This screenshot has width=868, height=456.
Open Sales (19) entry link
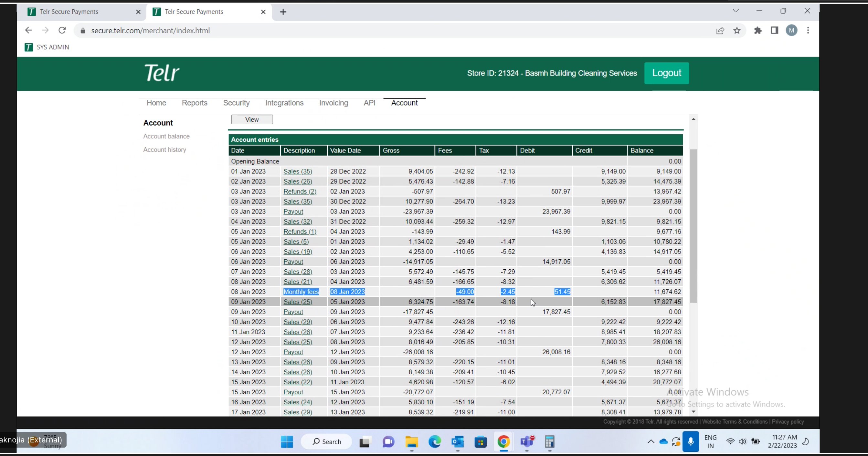(x=298, y=252)
